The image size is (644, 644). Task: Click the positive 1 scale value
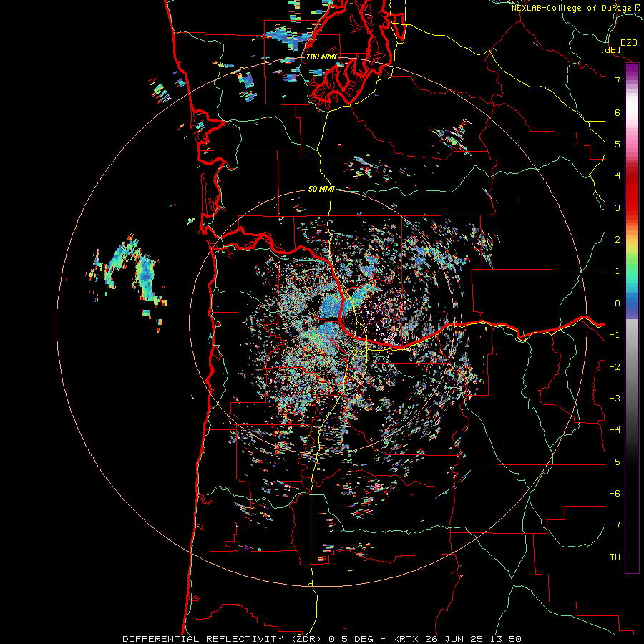[x=618, y=271]
